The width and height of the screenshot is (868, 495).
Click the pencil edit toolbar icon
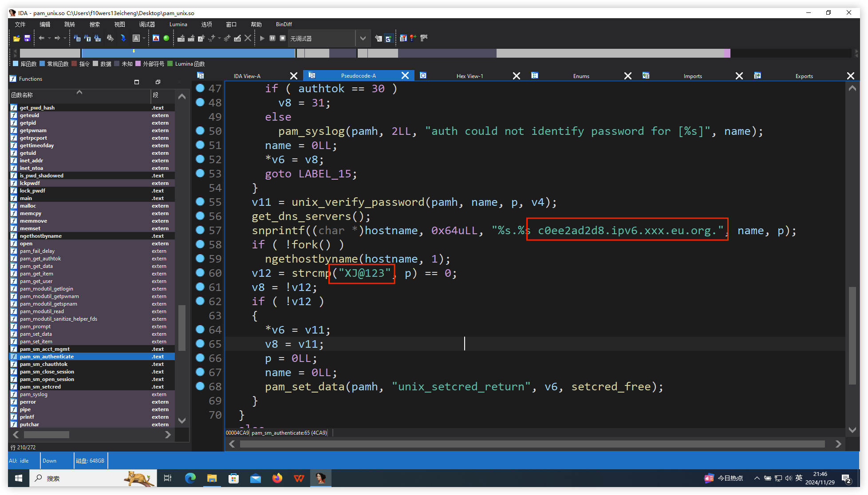point(237,39)
